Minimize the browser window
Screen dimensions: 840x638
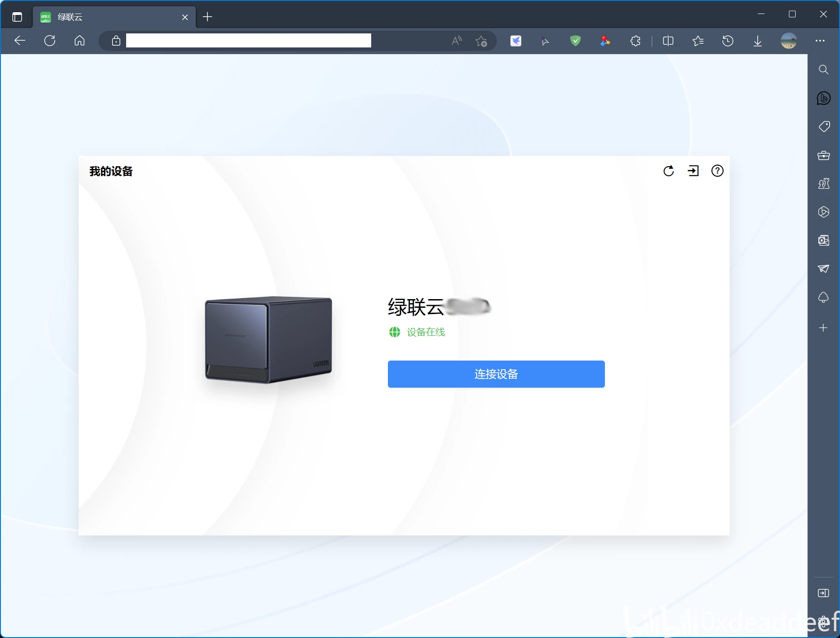click(x=761, y=14)
